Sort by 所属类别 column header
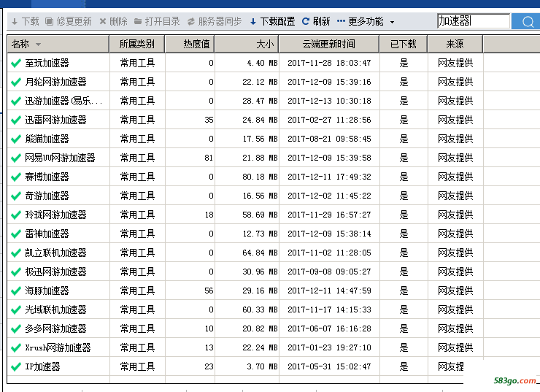Screen dimensions: 540x392 tap(137, 44)
